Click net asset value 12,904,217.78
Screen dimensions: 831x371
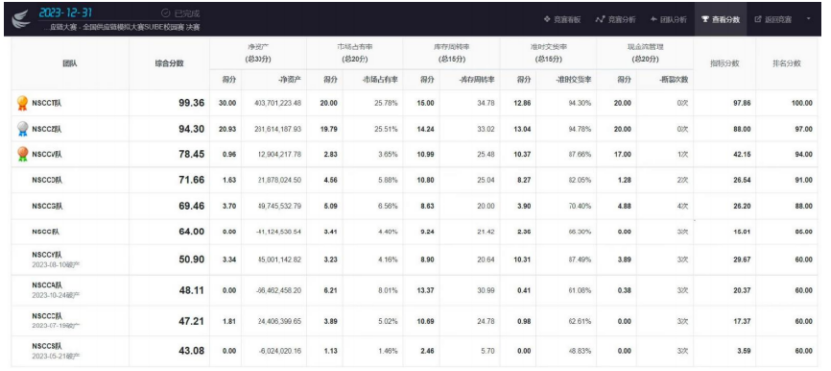pyautogui.click(x=278, y=154)
